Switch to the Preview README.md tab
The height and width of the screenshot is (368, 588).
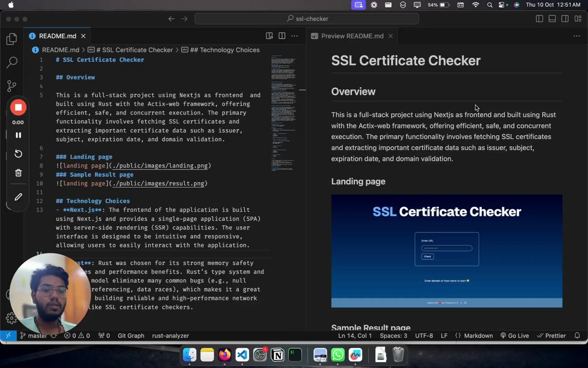point(352,36)
